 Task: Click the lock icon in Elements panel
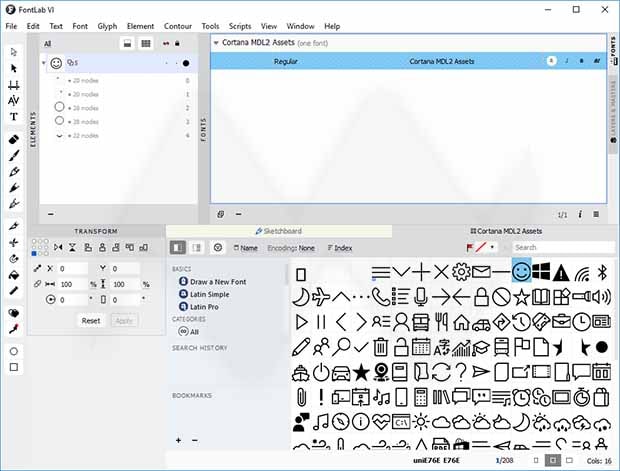coord(177,44)
